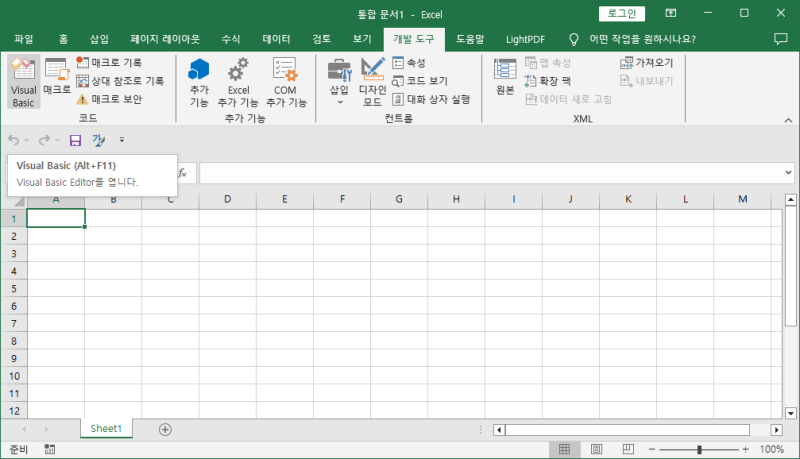The image size is (800, 459).
Task: Click the 로그인 (Sign in) button
Action: click(621, 14)
